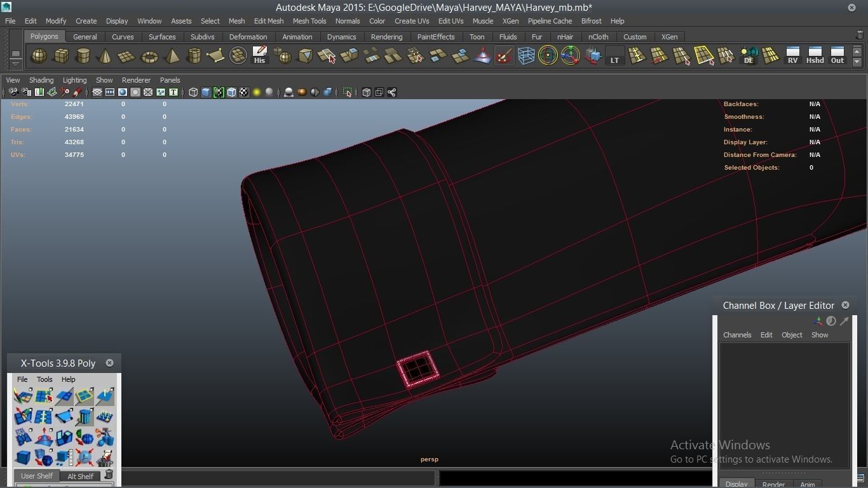Close the X-Tools 3.9.8 Poly window
The width and height of the screenshot is (868, 488).
[109, 363]
